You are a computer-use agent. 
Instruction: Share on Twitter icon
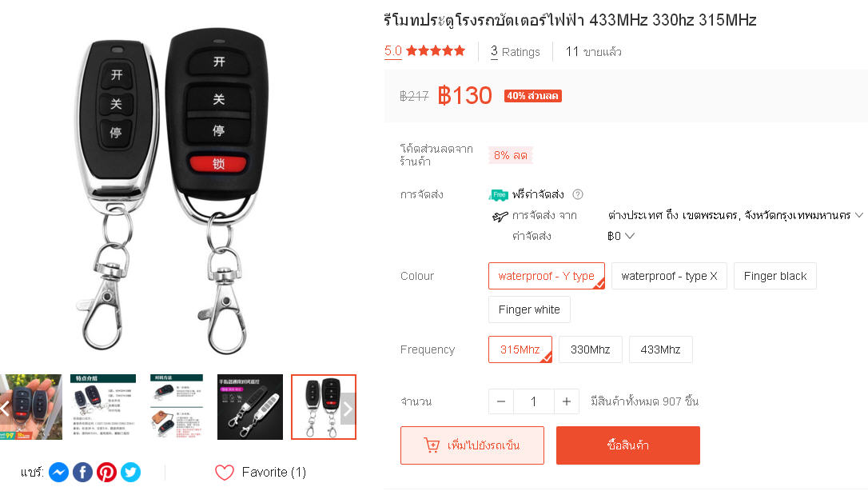point(130,472)
